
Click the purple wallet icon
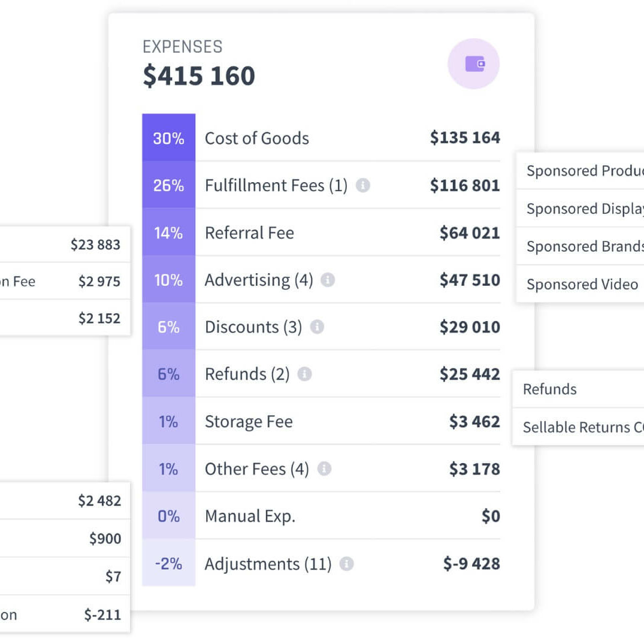point(474,64)
